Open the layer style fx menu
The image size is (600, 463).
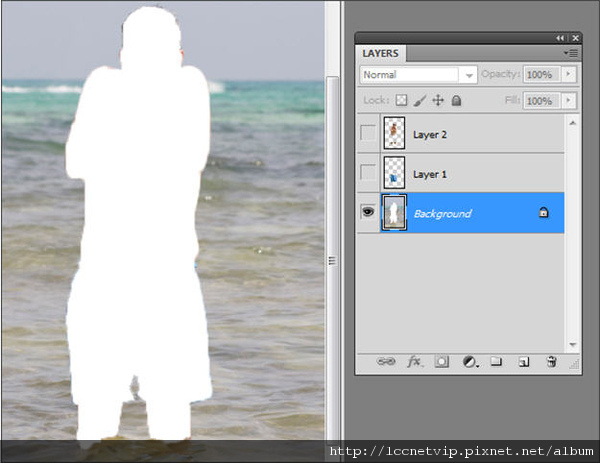point(414,361)
